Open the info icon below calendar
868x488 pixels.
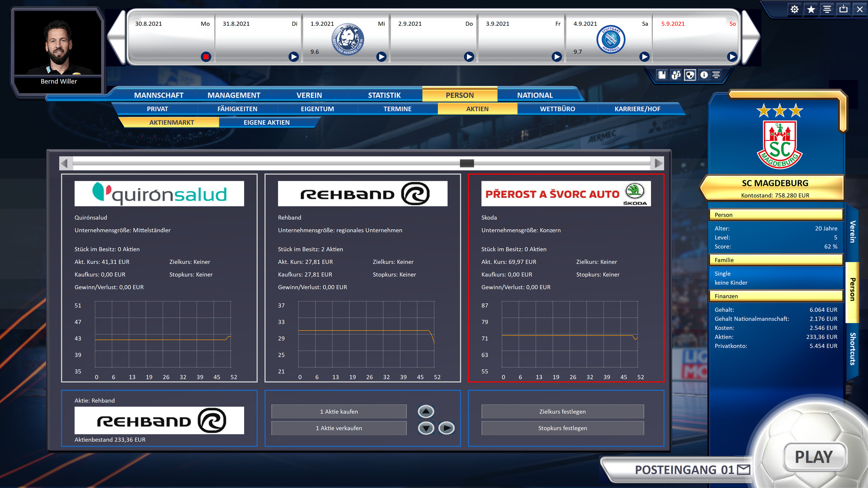point(704,75)
